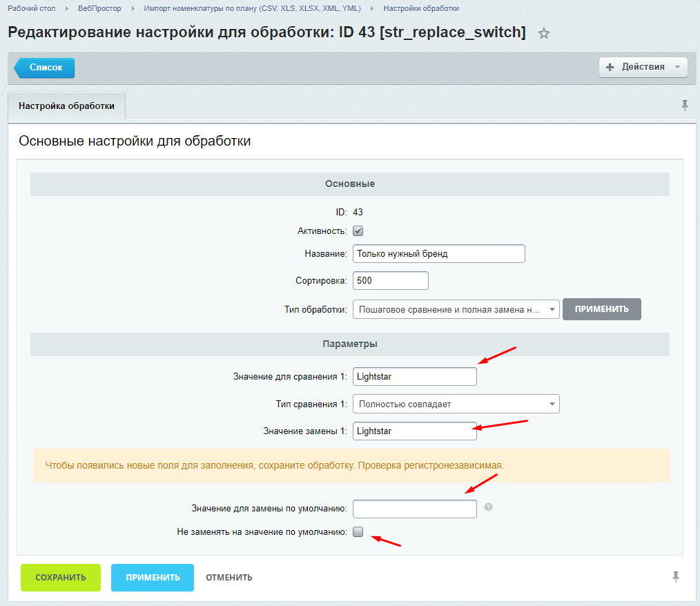Focus the Название input field

pos(439,253)
